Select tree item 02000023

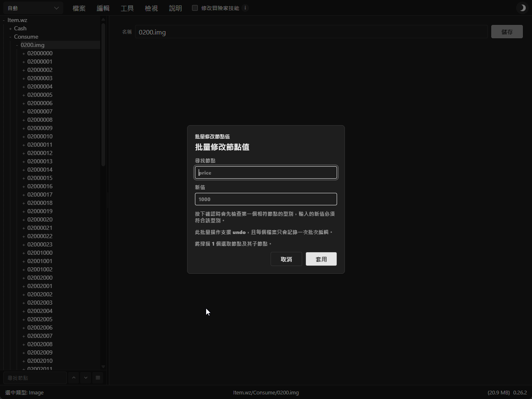pyautogui.click(x=40, y=244)
